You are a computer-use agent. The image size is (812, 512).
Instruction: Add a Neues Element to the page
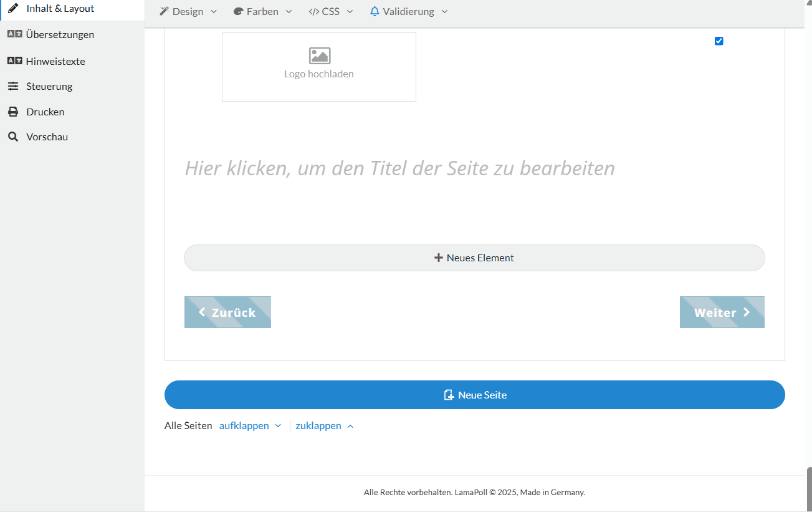click(x=474, y=258)
